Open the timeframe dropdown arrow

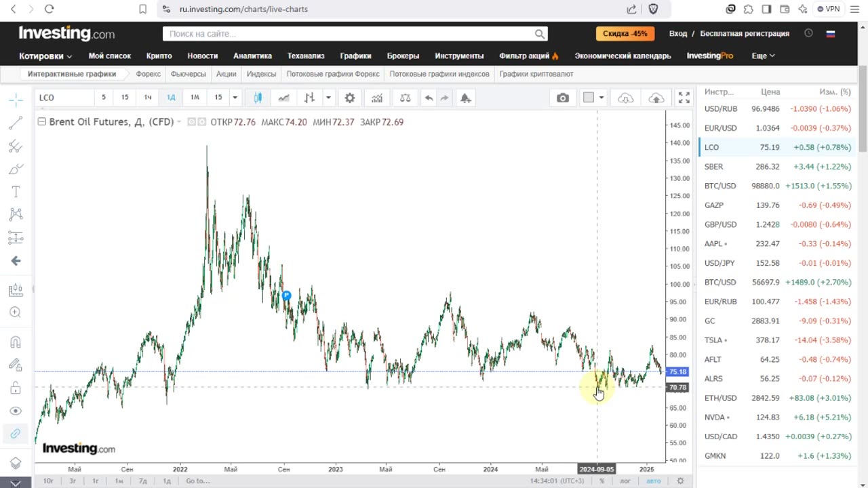pyautogui.click(x=235, y=98)
